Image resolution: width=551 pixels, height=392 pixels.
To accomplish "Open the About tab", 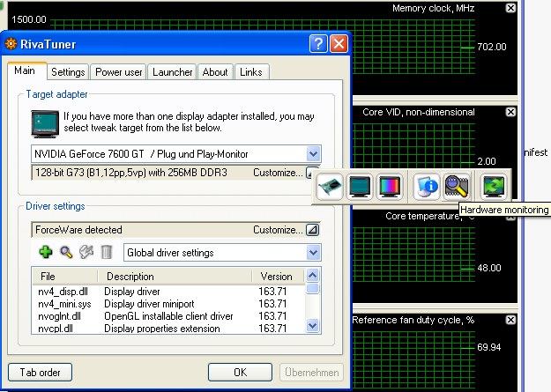I will tap(215, 72).
